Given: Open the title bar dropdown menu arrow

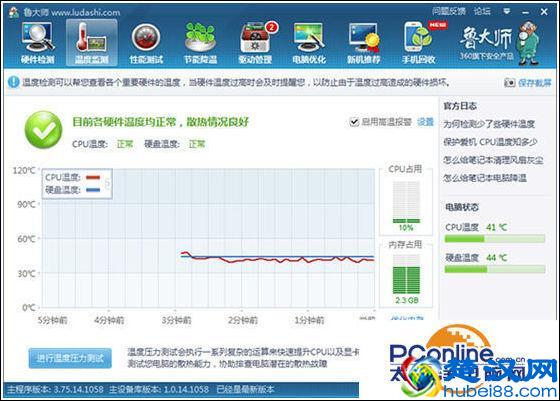Looking at the screenshot, I should coord(507,11).
